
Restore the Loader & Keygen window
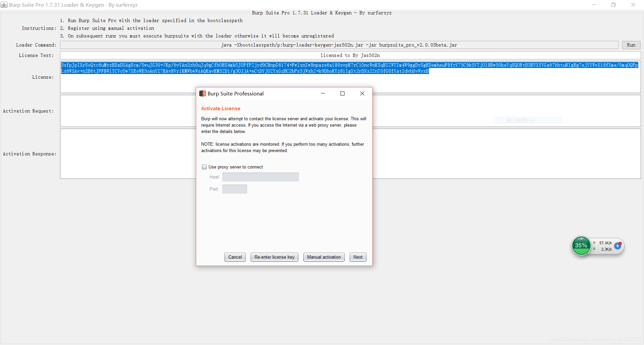[613, 5]
